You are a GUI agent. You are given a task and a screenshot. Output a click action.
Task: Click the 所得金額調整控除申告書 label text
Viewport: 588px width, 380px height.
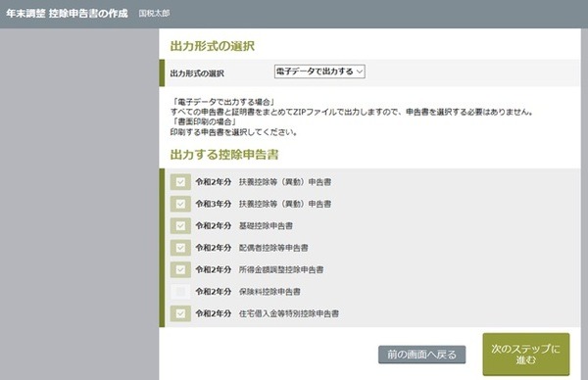[281, 270]
